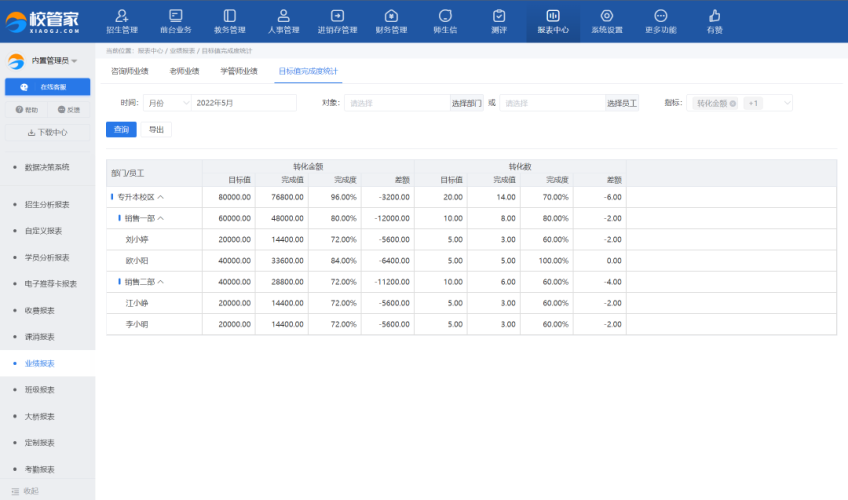Viewport: 848px width, 500px height.
Task: Go to 教务管理 in top navigation
Action: point(229,21)
